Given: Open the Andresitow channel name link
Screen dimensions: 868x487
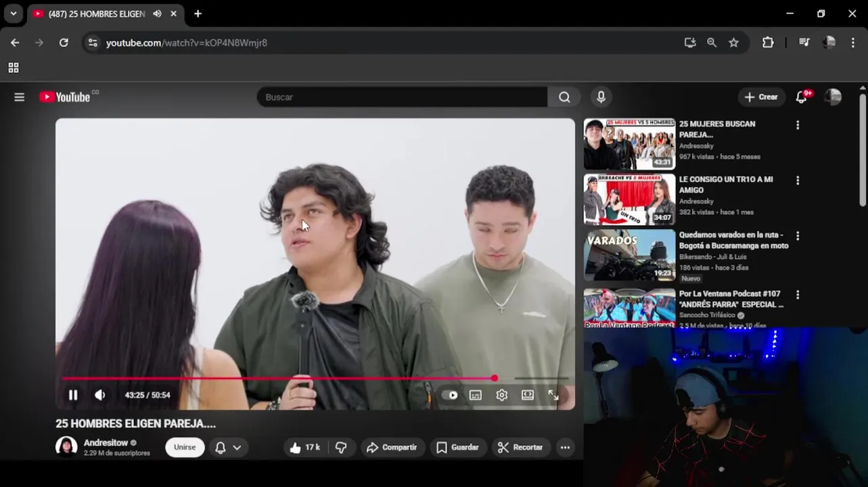Looking at the screenshot, I should 106,442.
